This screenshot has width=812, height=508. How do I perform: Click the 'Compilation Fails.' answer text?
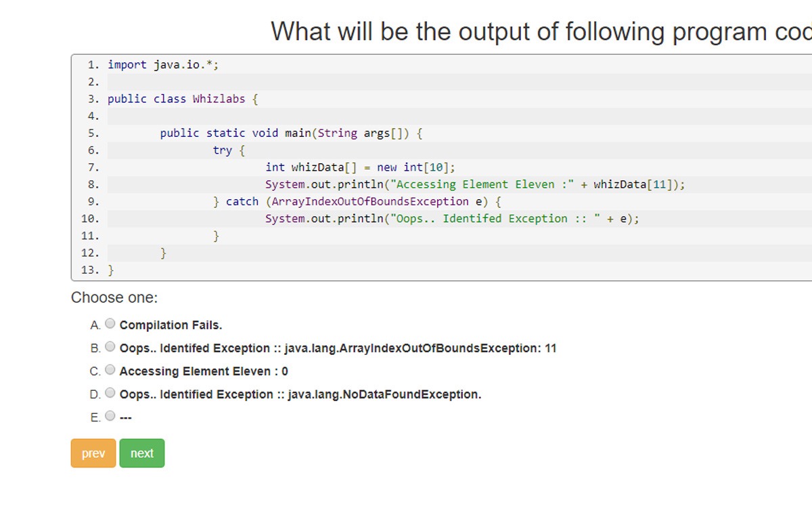tap(171, 325)
